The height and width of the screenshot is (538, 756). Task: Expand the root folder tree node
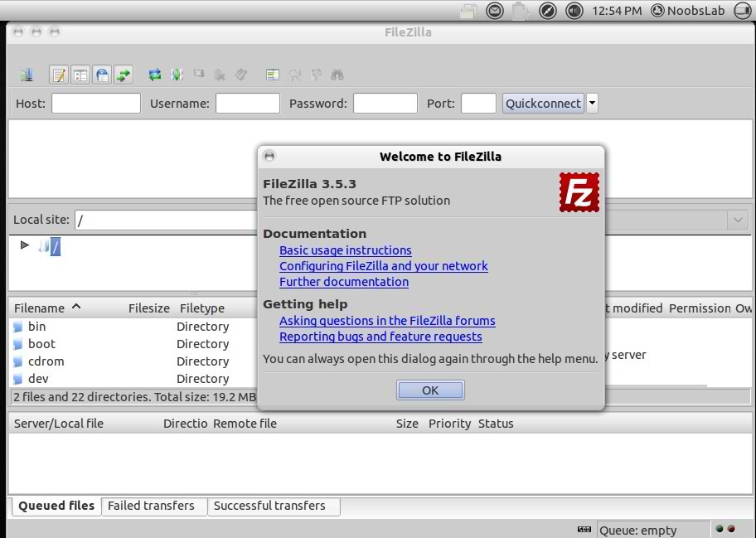(x=25, y=245)
